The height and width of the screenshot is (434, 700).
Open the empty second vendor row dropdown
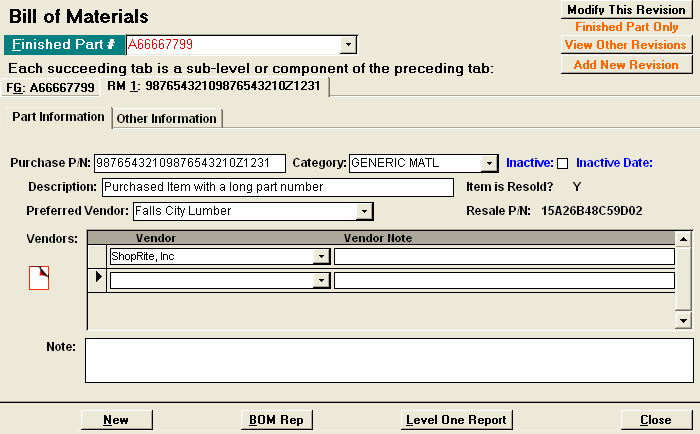[321, 281]
